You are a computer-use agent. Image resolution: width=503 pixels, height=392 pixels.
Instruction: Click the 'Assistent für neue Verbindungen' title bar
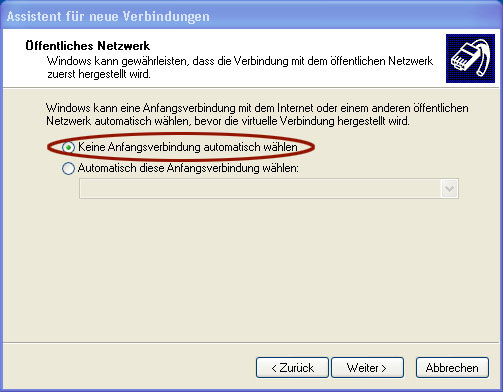click(251, 15)
